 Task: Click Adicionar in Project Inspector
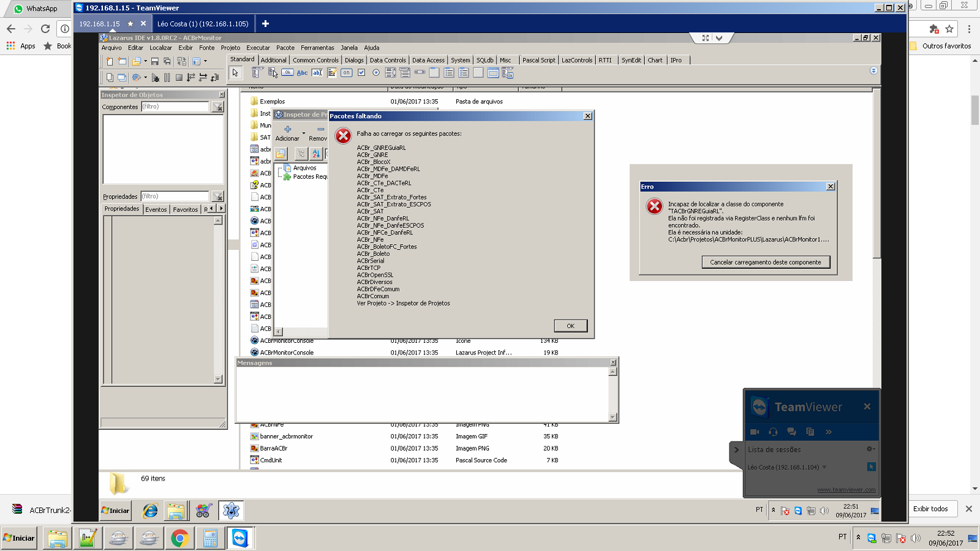(287, 133)
